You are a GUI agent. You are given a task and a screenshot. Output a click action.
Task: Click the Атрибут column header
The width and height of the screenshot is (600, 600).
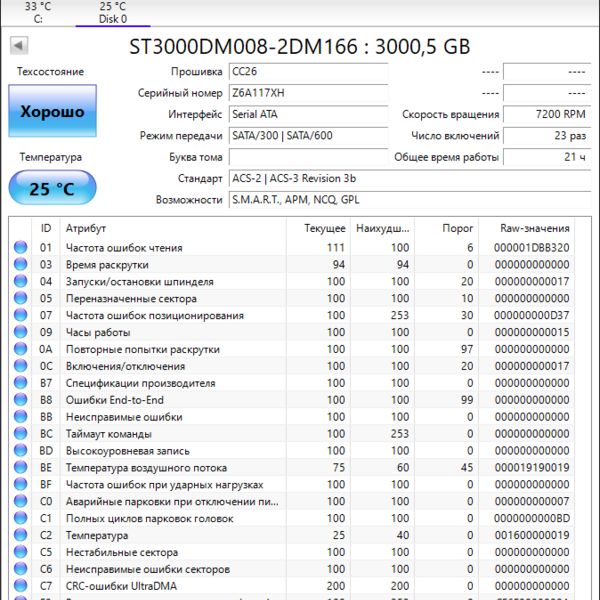[173, 228]
